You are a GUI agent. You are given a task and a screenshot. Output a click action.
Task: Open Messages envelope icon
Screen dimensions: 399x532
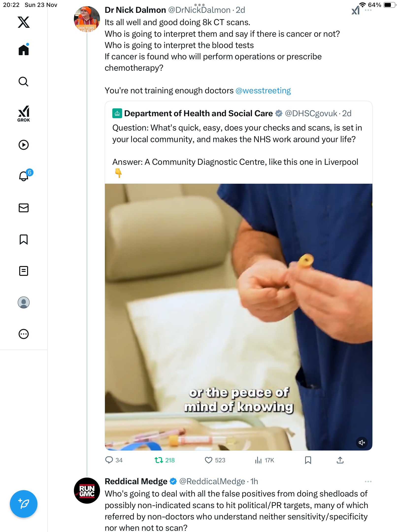[24, 208]
